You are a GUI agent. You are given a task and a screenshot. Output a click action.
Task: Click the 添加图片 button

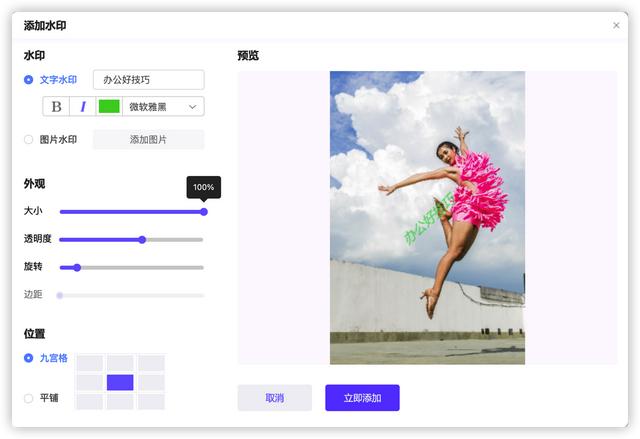pyautogui.click(x=149, y=140)
